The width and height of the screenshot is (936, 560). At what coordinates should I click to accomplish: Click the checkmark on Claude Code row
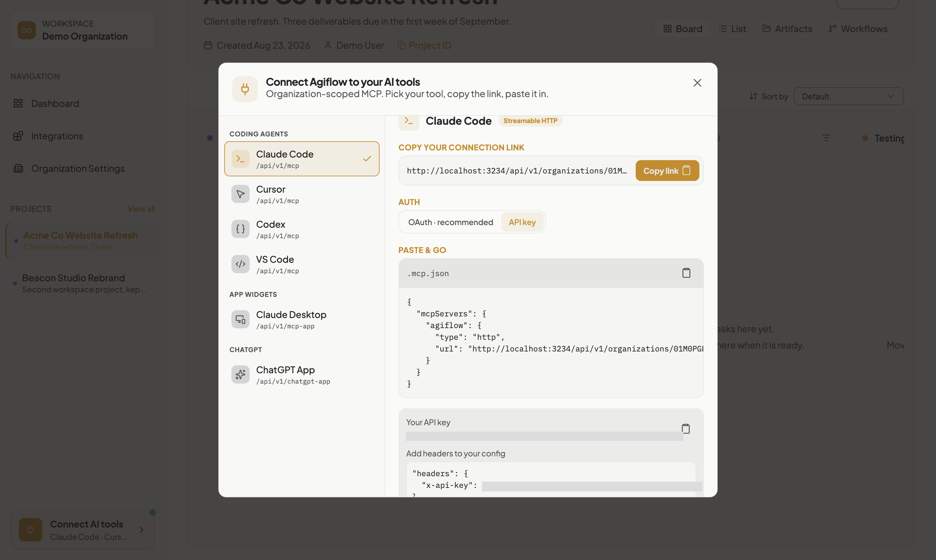[x=367, y=159]
